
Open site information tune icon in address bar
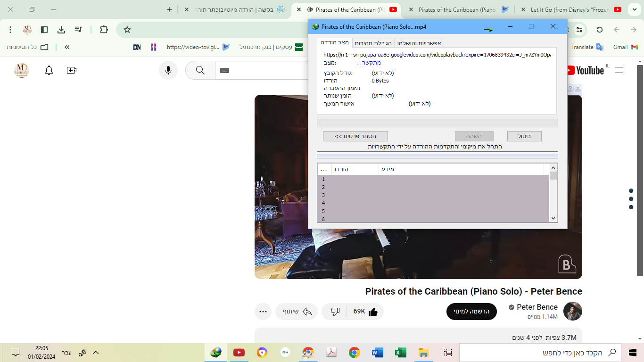coord(579,30)
